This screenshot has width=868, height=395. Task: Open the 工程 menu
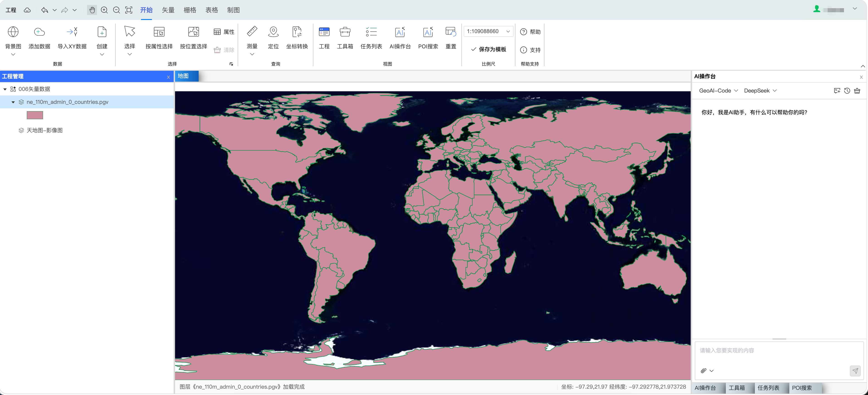[11, 10]
